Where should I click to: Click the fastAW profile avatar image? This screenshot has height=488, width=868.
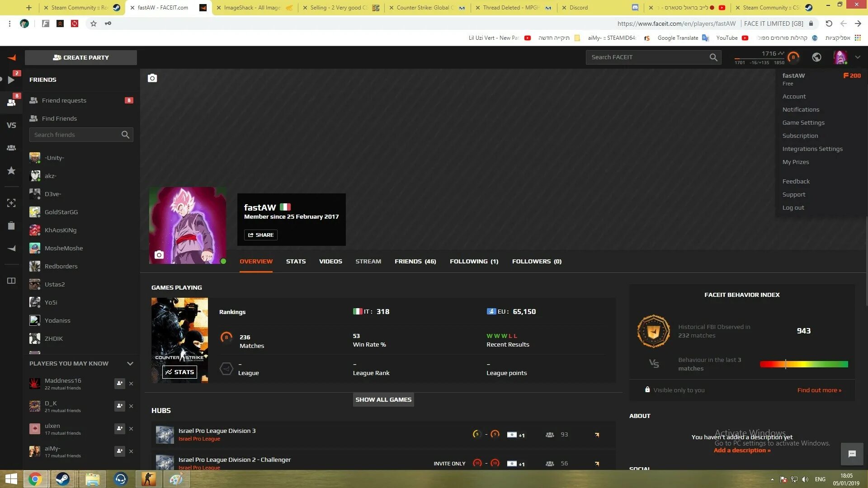click(x=188, y=225)
